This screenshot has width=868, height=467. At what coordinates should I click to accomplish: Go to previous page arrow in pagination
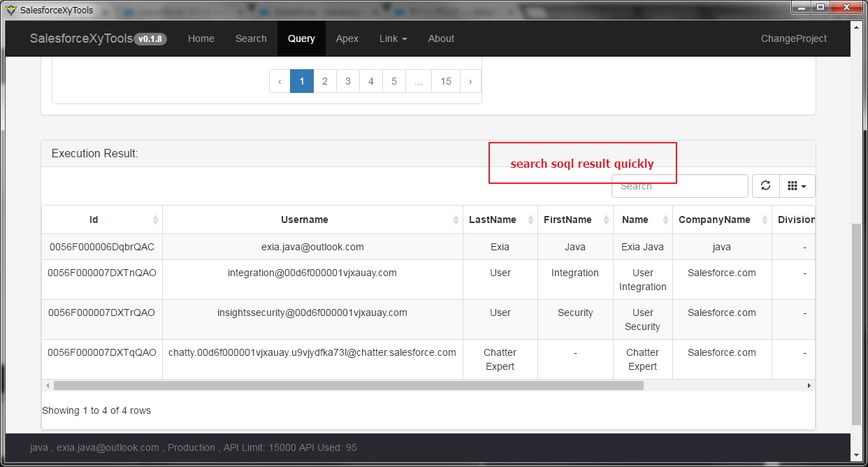280,81
